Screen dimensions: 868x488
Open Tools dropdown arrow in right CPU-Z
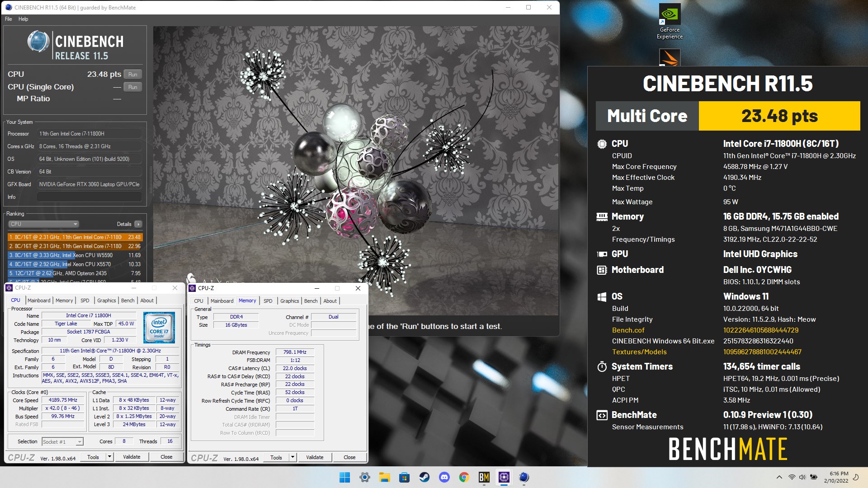click(x=292, y=457)
